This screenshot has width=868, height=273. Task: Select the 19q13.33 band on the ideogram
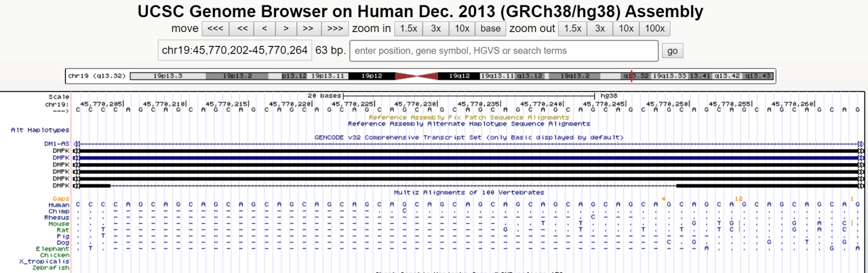point(669,76)
